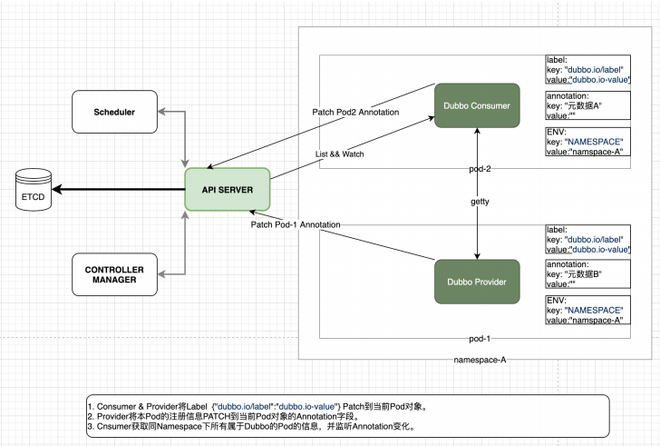Click pod-1's ENV NAMESPACE box
The height and width of the screenshot is (446, 660).
[x=588, y=312]
